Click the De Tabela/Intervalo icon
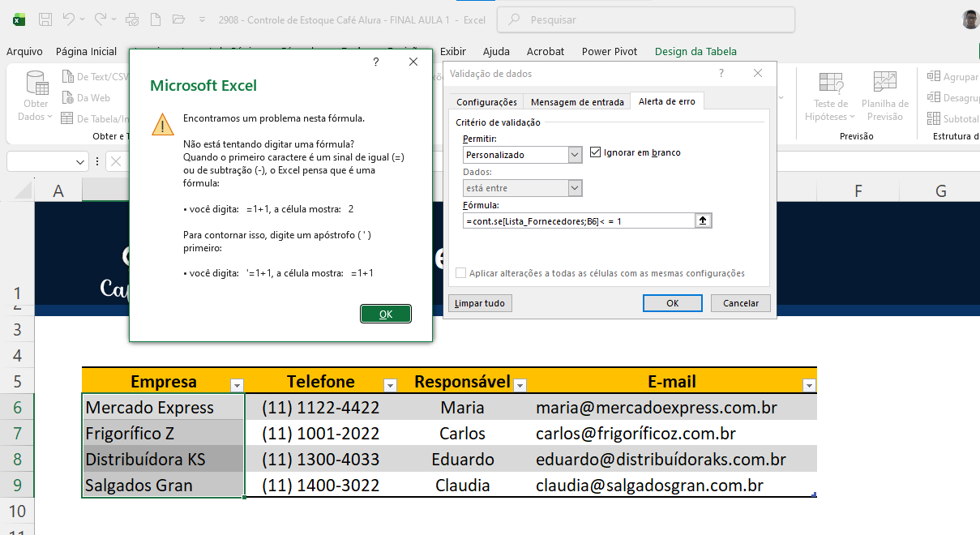Image resolution: width=980 pixels, height=535 pixels. click(x=69, y=119)
